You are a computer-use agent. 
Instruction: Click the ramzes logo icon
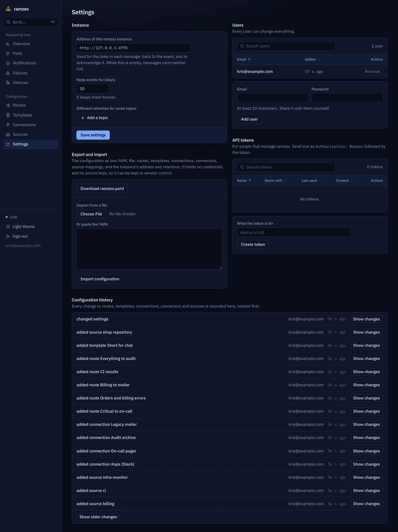click(x=8, y=9)
